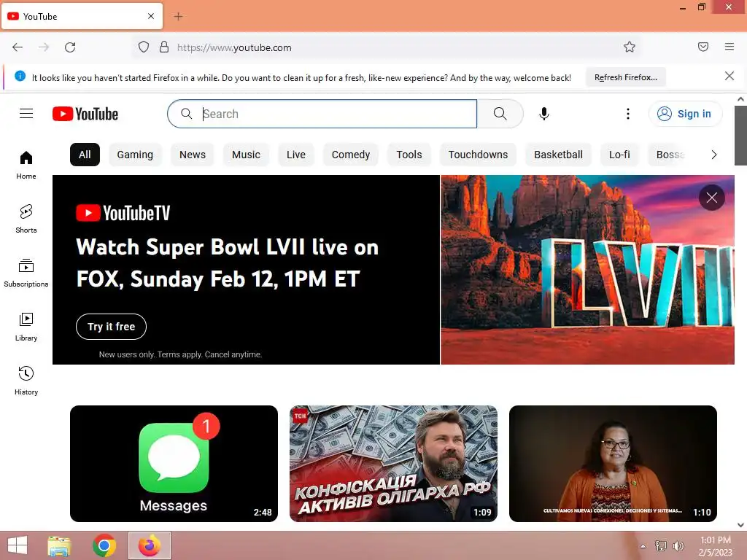Click the Sign in button
747x560 pixels.
pyautogui.click(x=685, y=114)
